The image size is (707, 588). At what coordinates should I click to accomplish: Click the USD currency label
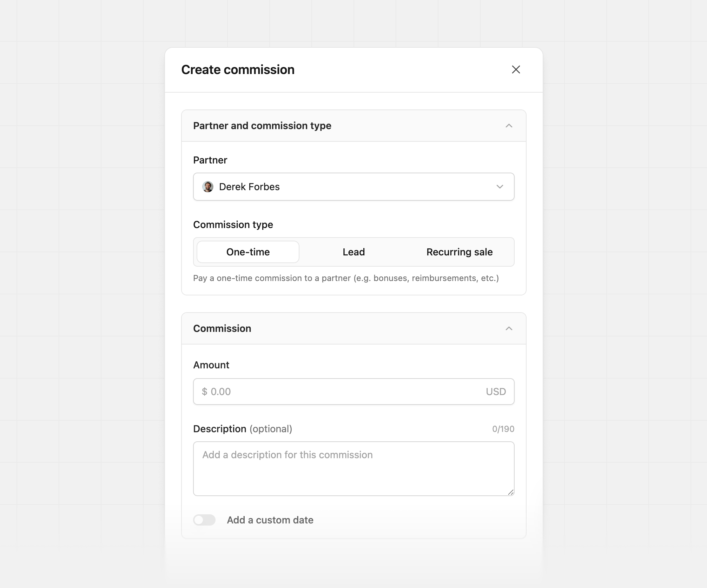tap(496, 391)
